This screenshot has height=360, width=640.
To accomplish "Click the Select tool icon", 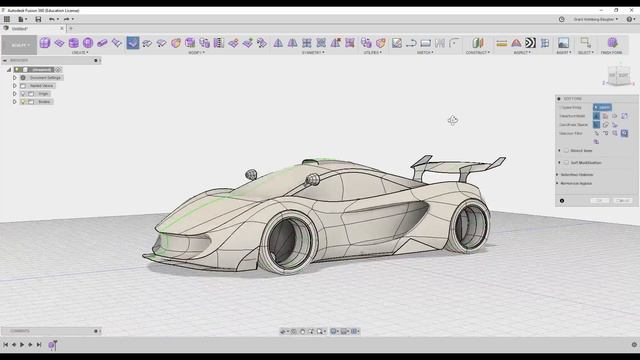I will 586,42.
